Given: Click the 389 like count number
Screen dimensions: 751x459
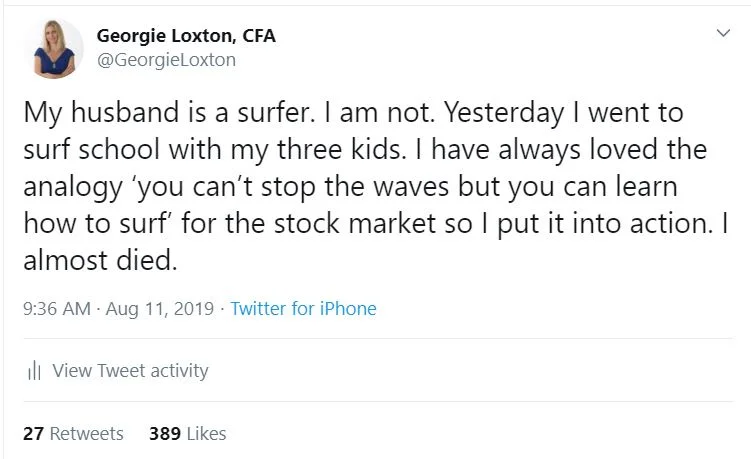Looking at the screenshot, I should pos(164,434).
